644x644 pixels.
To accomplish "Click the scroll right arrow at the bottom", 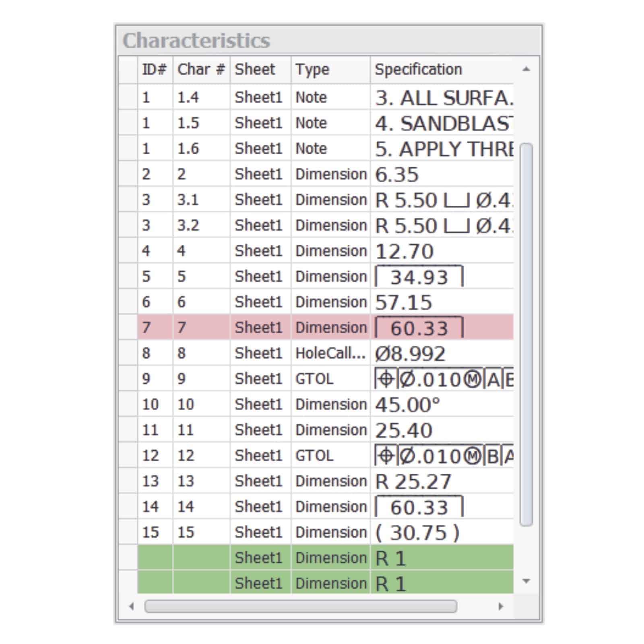I will pos(501,606).
